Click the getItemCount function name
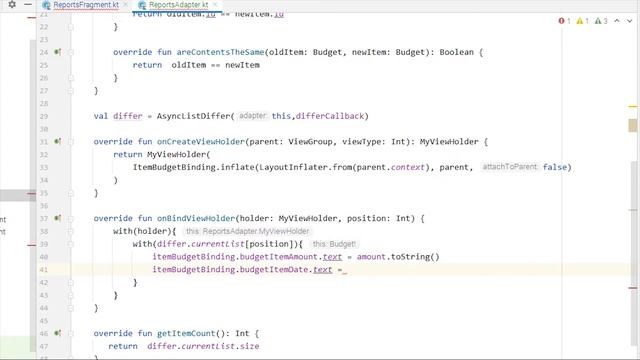The width and height of the screenshot is (640, 360). click(186, 333)
